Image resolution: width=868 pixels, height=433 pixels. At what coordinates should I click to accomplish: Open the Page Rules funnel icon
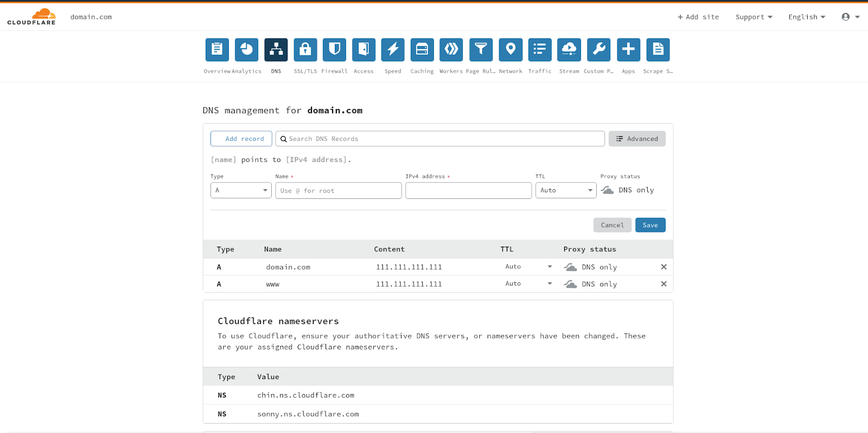coord(481,50)
